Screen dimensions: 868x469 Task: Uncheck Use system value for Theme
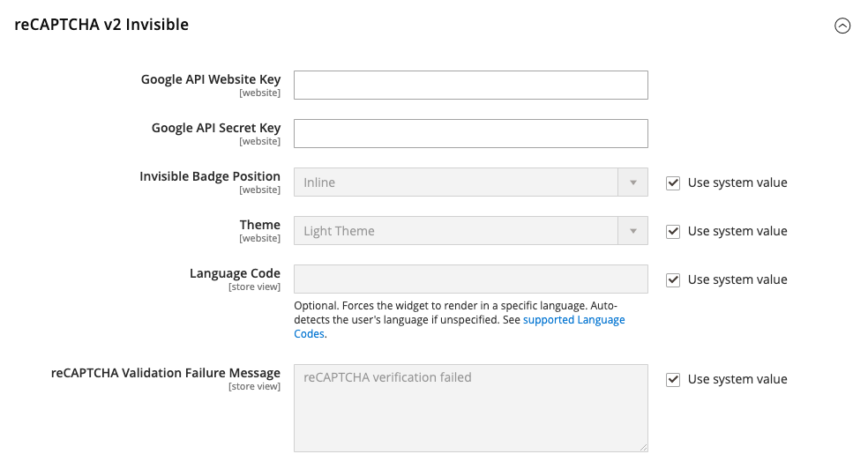[672, 231]
